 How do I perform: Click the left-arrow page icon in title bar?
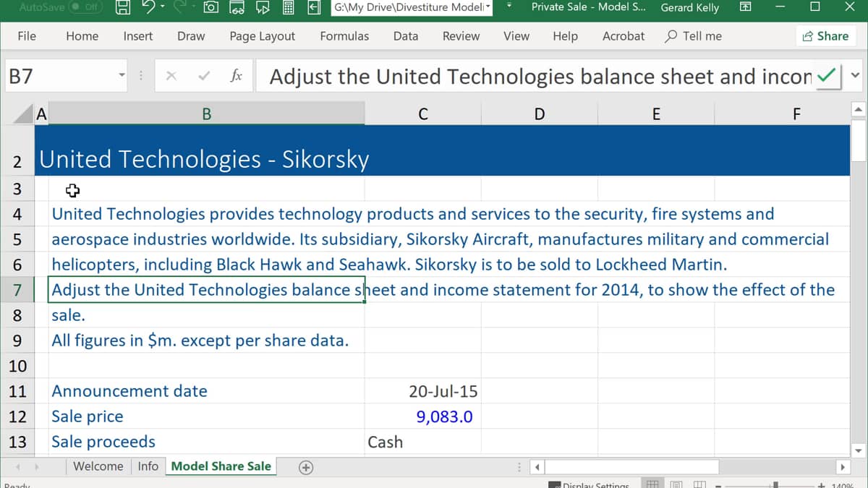pos(314,8)
